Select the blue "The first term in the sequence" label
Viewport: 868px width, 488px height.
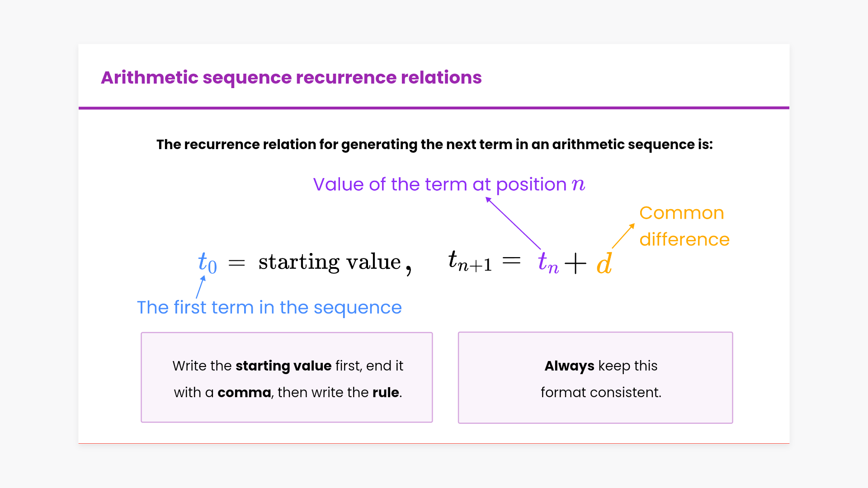[x=269, y=308]
